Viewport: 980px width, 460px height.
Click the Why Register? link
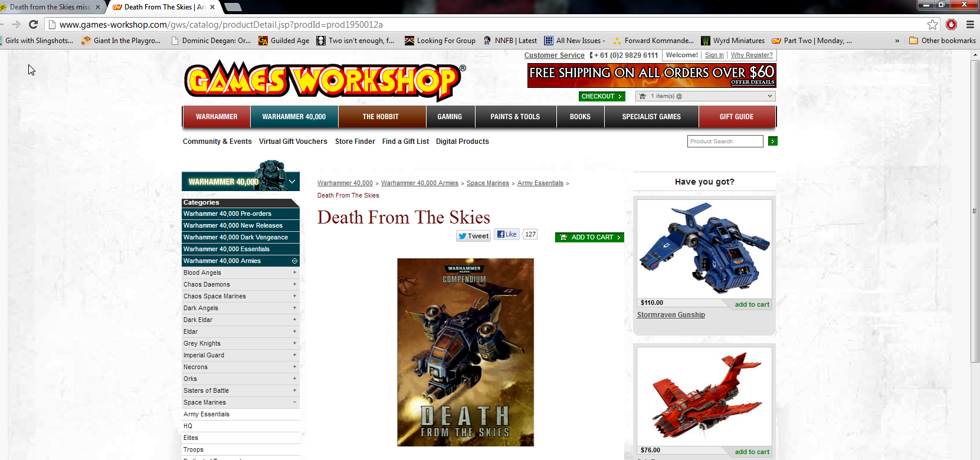point(752,55)
